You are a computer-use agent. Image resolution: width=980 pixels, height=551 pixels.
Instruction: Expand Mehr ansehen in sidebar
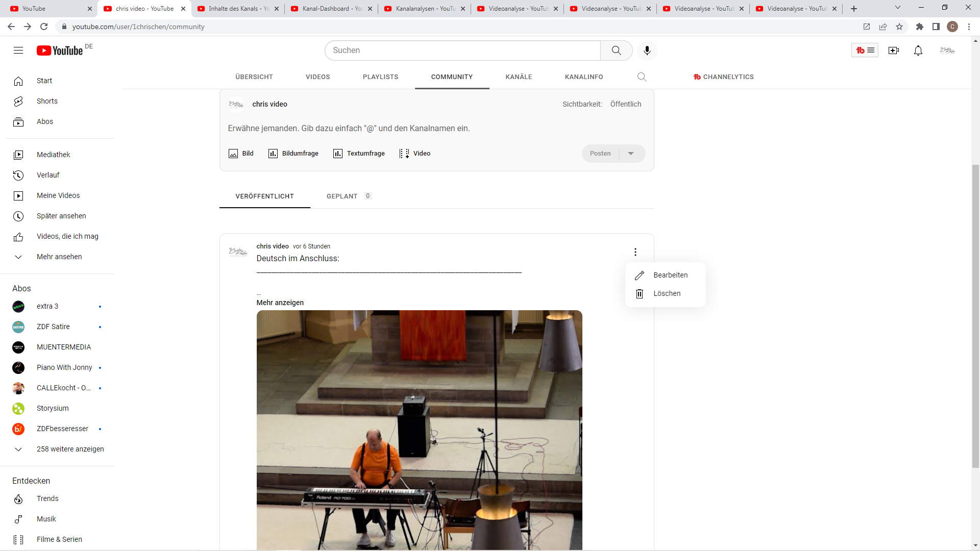[59, 257]
